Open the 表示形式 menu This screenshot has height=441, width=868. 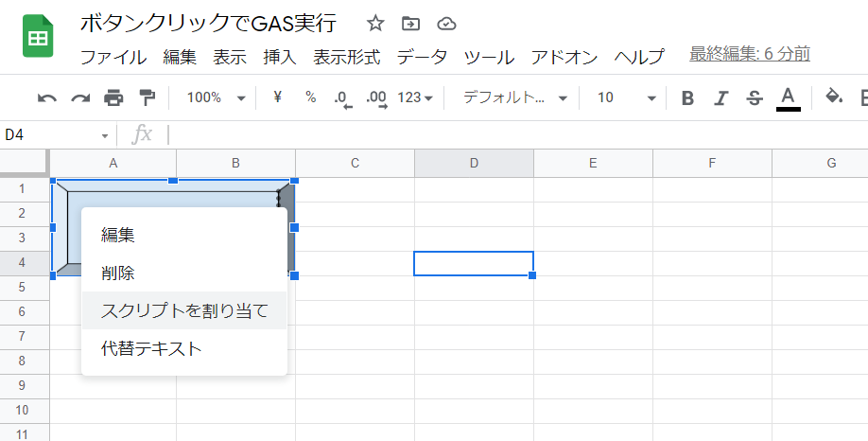346,57
